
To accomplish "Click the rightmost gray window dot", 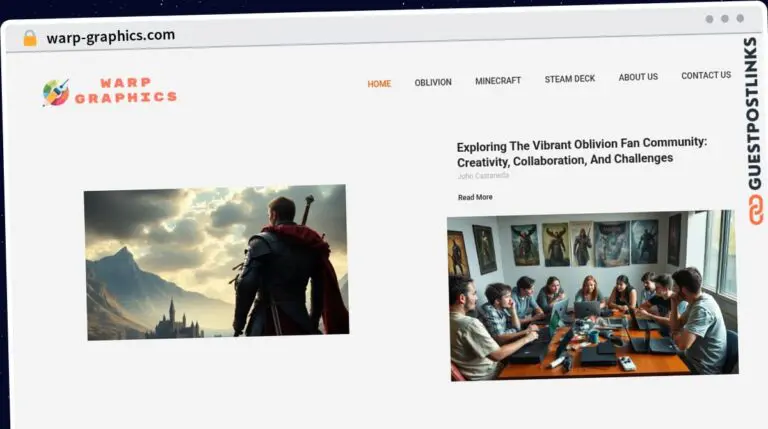I will 740,19.
